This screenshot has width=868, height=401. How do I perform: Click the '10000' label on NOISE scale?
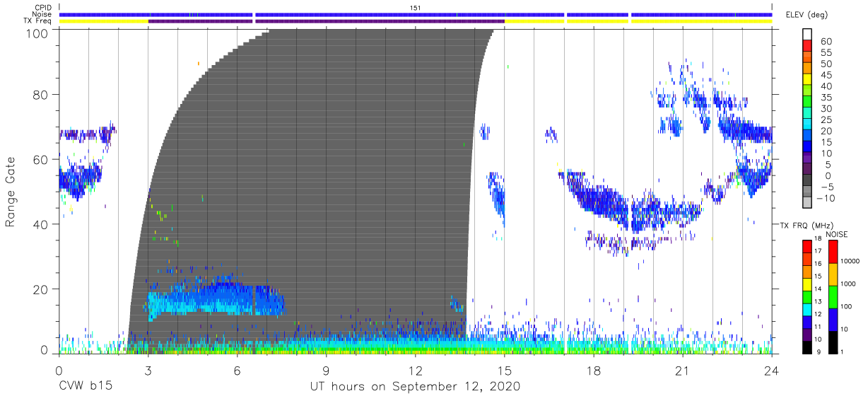coord(850,262)
